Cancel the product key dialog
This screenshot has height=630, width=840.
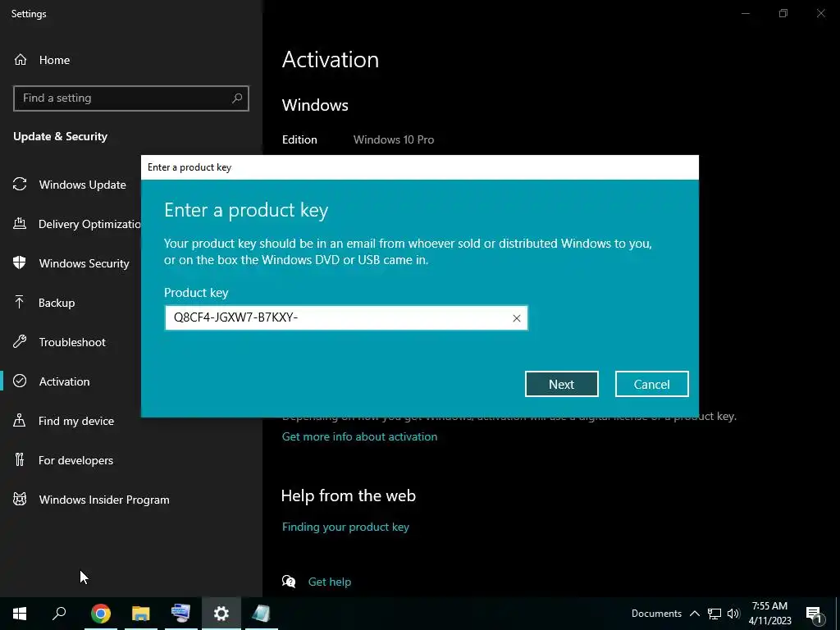click(651, 384)
